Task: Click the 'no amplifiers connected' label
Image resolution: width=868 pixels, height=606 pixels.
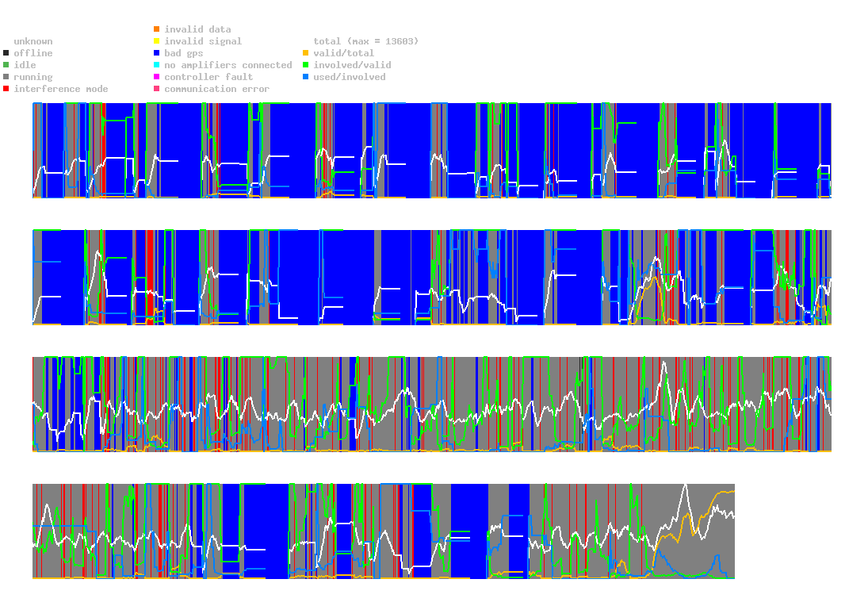Action: (x=228, y=65)
